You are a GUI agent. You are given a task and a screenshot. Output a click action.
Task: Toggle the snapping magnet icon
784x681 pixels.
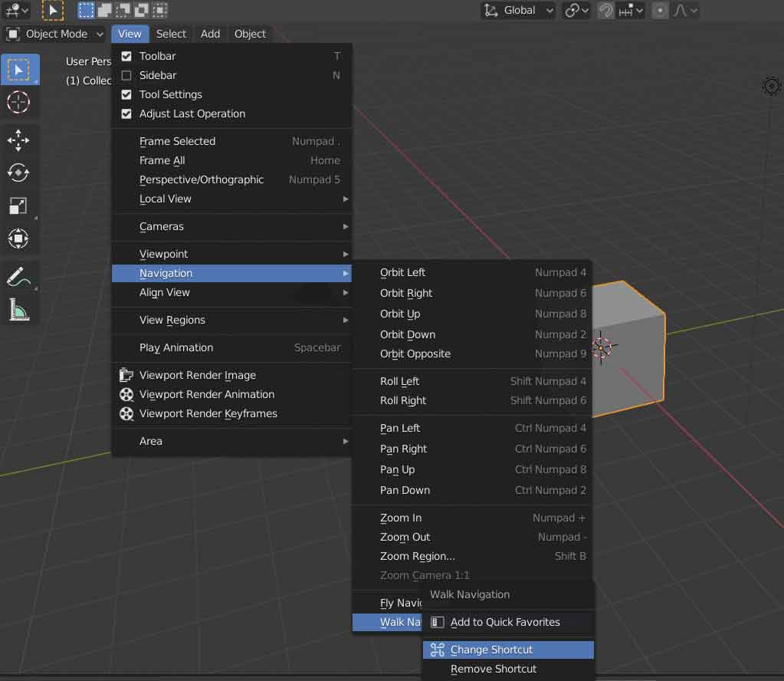[x=606, y=11]
